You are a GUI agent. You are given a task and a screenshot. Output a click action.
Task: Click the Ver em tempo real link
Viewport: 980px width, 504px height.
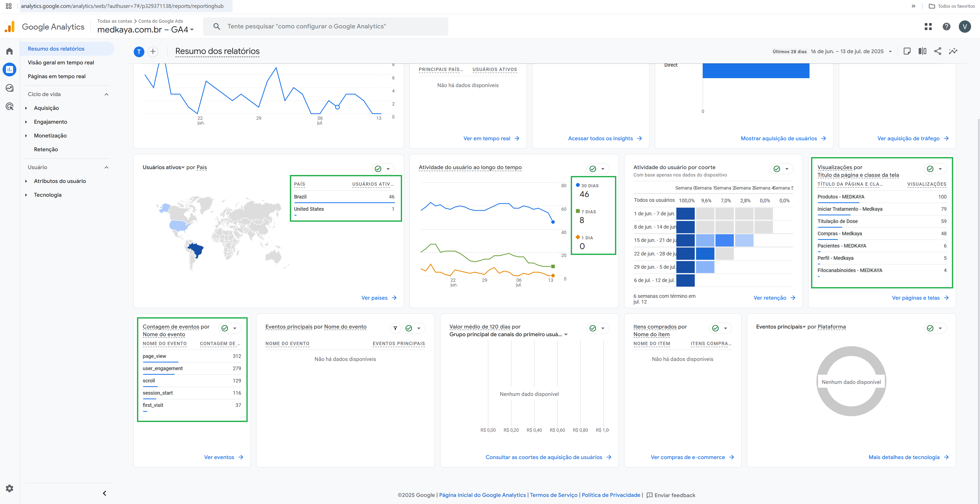coord(491,138)
